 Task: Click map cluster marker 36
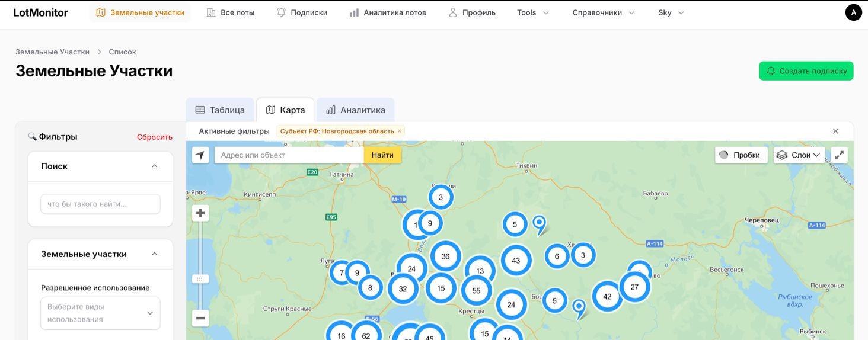(x=445, y=256)
